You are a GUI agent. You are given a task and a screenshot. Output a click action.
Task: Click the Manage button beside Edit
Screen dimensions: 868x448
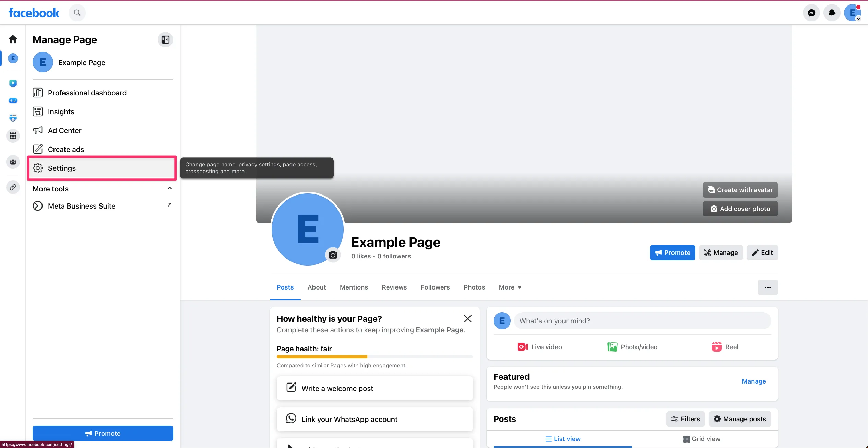point(721,252)
